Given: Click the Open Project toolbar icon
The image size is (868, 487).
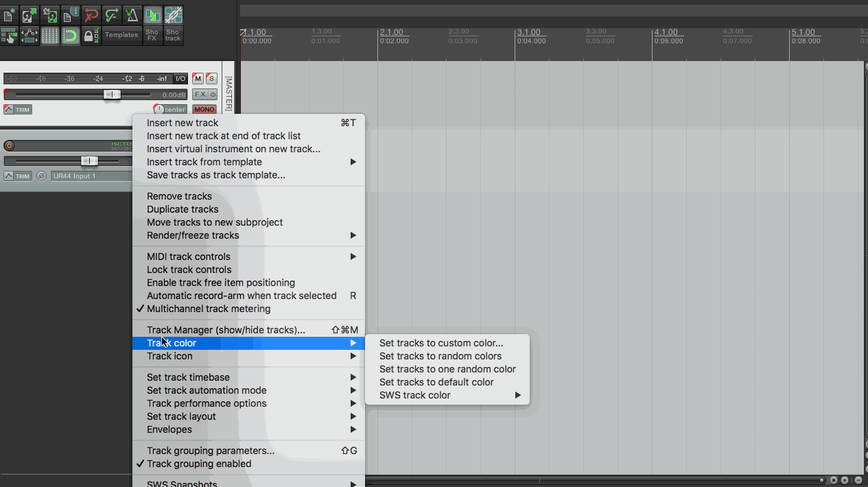Looking at the screenshot, I should (x=30, y=14).
